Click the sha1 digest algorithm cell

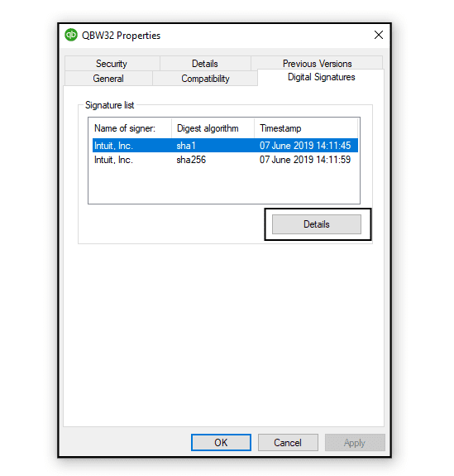pyautogui.click(x=186, y=146)
